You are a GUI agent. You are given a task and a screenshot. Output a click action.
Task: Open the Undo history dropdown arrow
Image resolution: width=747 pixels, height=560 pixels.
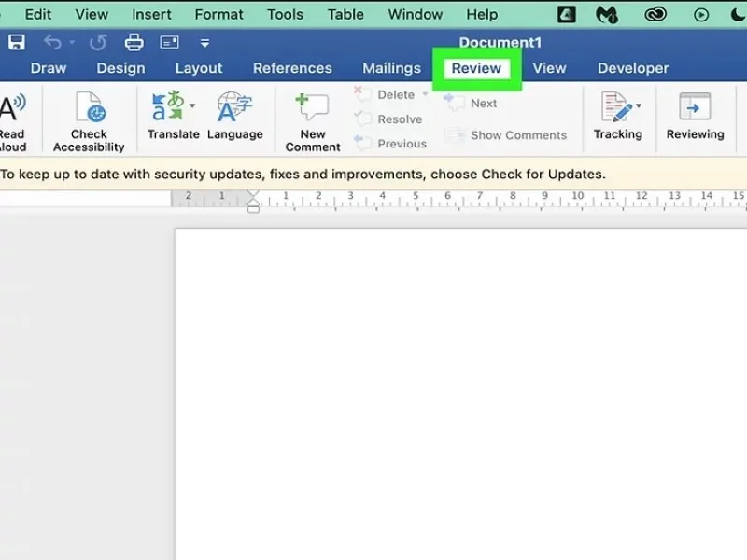pos(72,42)
